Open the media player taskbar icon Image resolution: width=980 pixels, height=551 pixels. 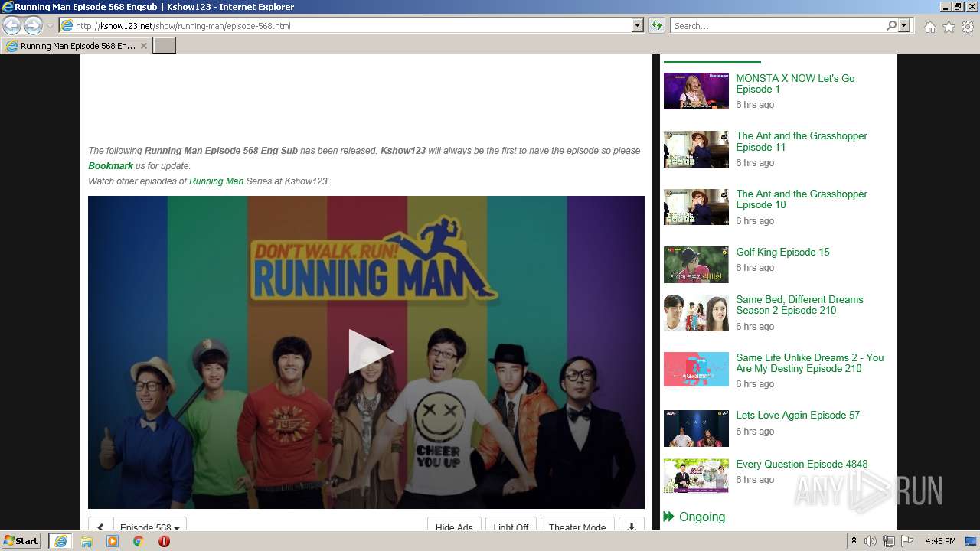point(113,541)
